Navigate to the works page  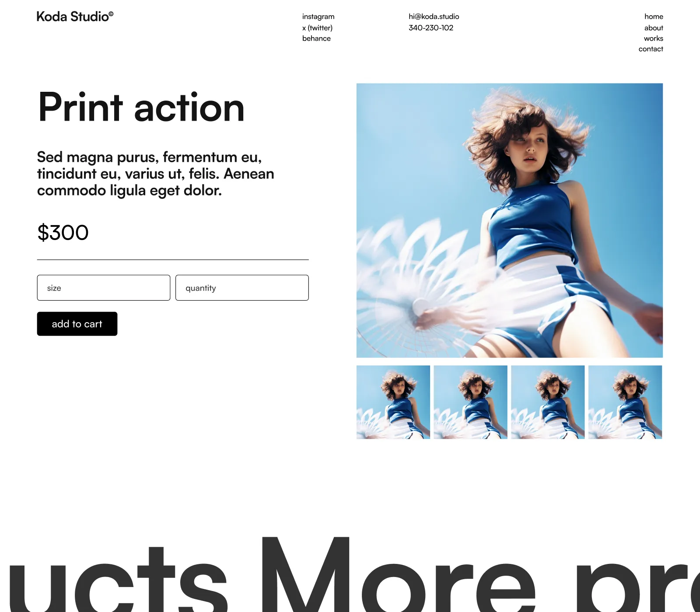(x=653, y=38)
